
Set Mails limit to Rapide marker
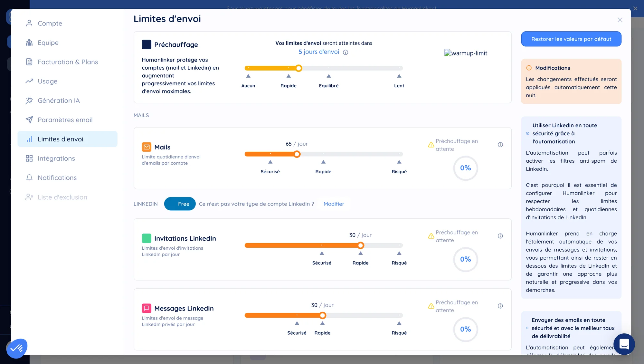coord(324,162)
